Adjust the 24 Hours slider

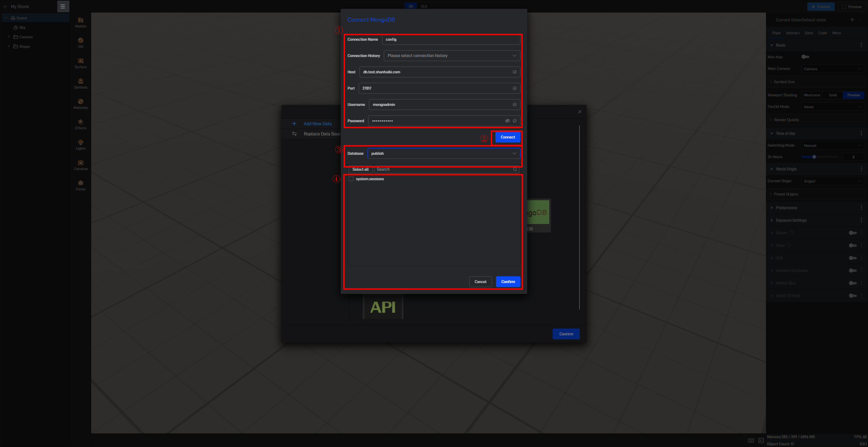pos(820,157)
